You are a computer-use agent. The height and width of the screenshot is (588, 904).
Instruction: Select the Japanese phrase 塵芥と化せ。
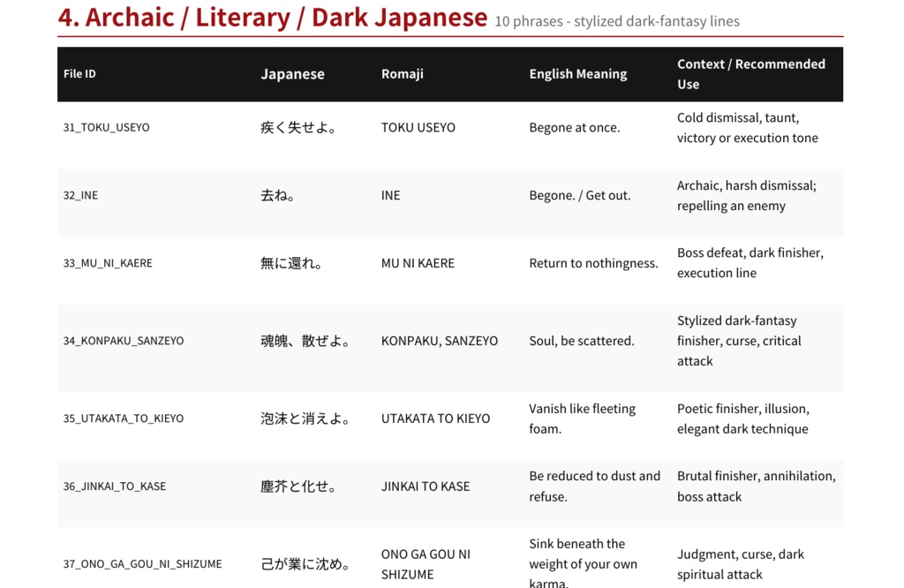tap(298, 486)
